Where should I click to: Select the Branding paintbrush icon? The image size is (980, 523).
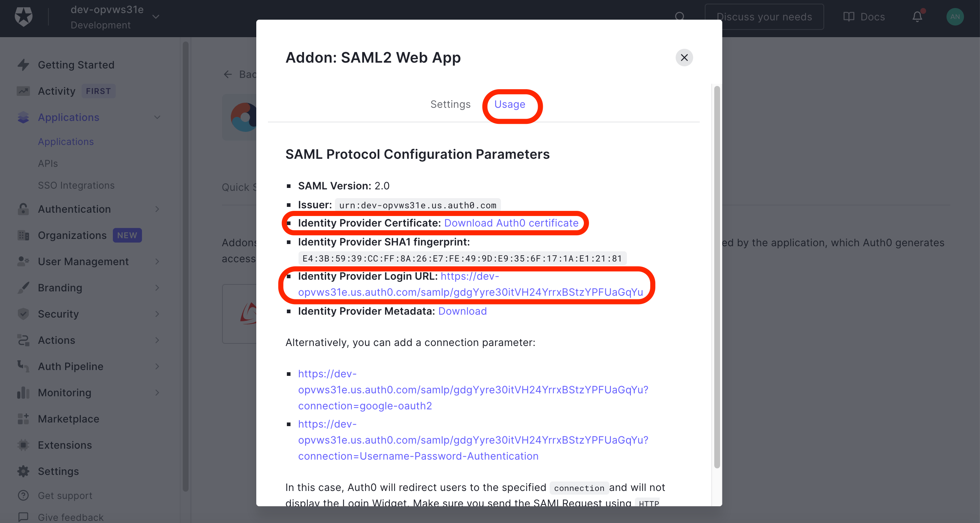pos(23,288)
